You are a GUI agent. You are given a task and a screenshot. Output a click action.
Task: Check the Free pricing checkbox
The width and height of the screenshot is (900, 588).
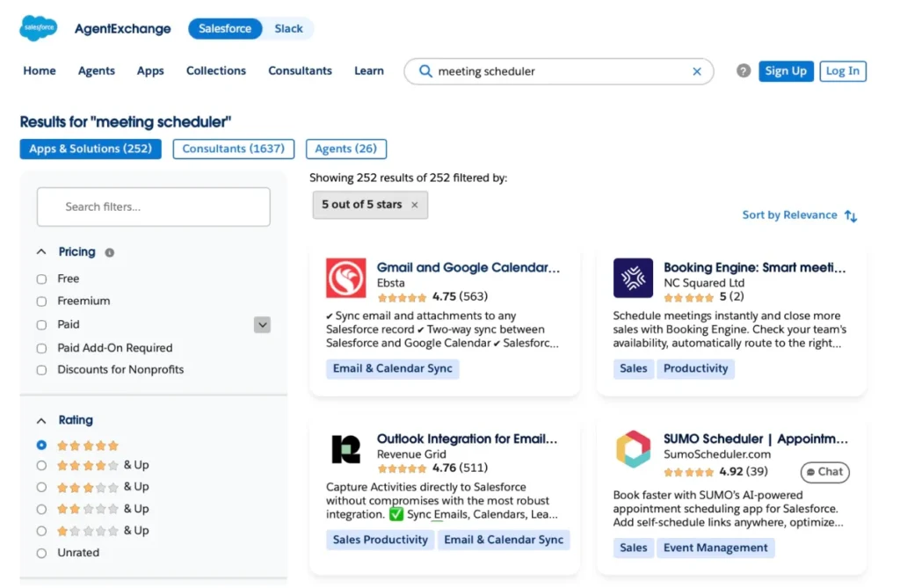click(x=41, y=279)
